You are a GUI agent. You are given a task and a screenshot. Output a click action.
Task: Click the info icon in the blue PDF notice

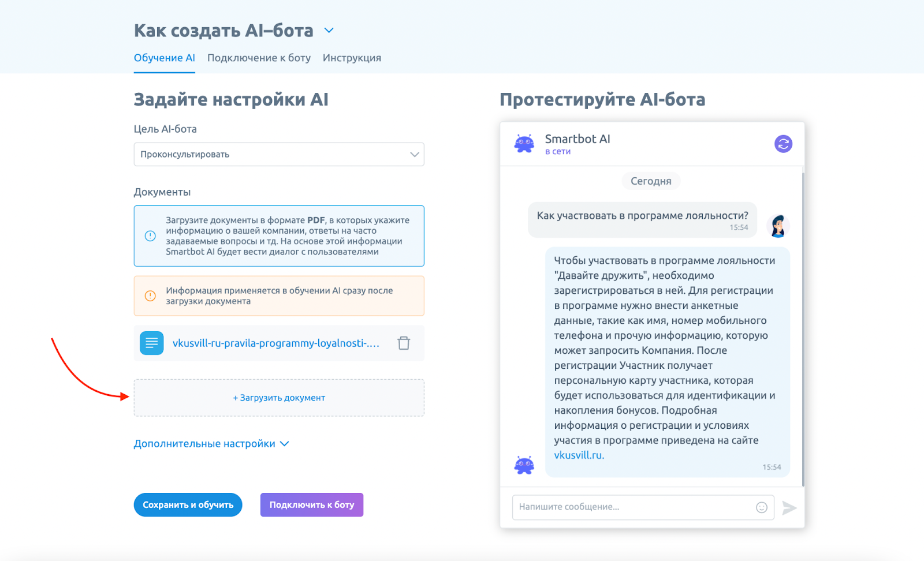pos(150,236)
